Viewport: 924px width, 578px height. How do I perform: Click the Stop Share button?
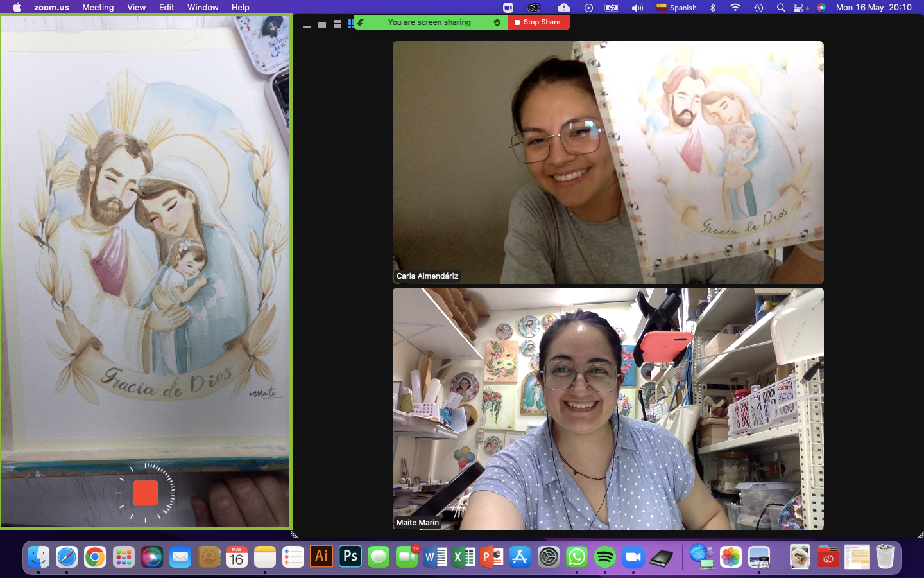tap(538, 22)
